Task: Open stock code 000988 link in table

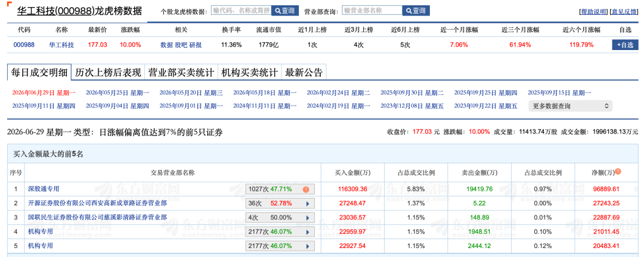Action: click(24, 45)
